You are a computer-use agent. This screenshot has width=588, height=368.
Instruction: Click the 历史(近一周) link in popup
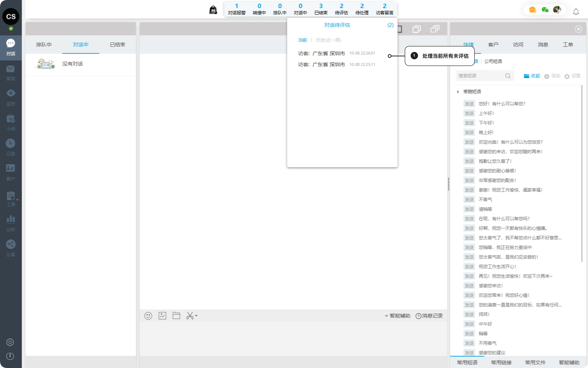click(x=328, y=40)
